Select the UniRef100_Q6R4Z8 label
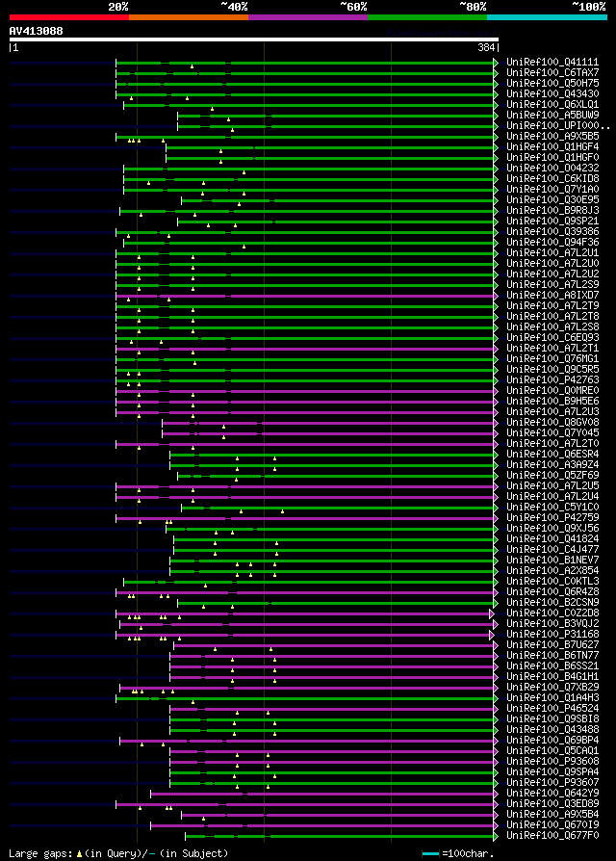 click(x=552, y=592)
